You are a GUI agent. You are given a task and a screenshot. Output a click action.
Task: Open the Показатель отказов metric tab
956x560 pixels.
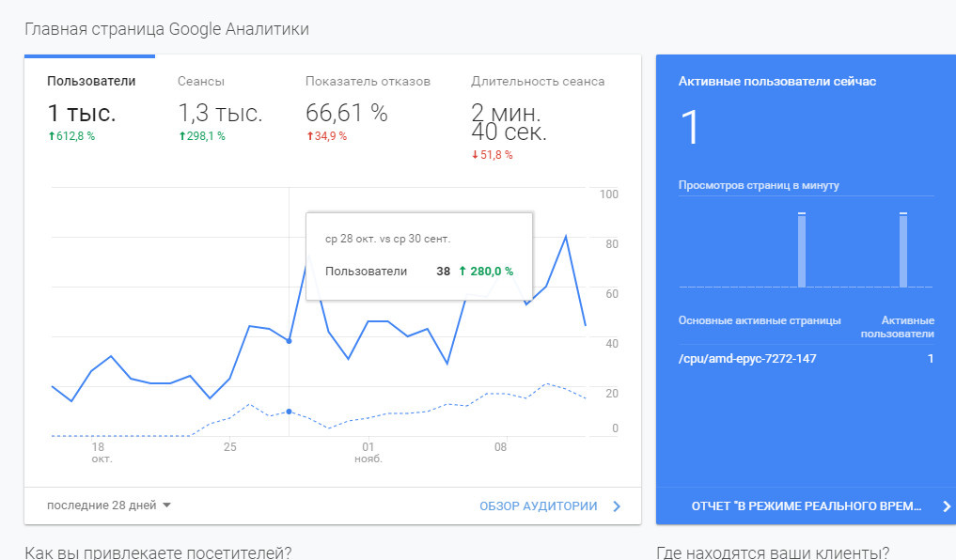click(x=368, y=82)
